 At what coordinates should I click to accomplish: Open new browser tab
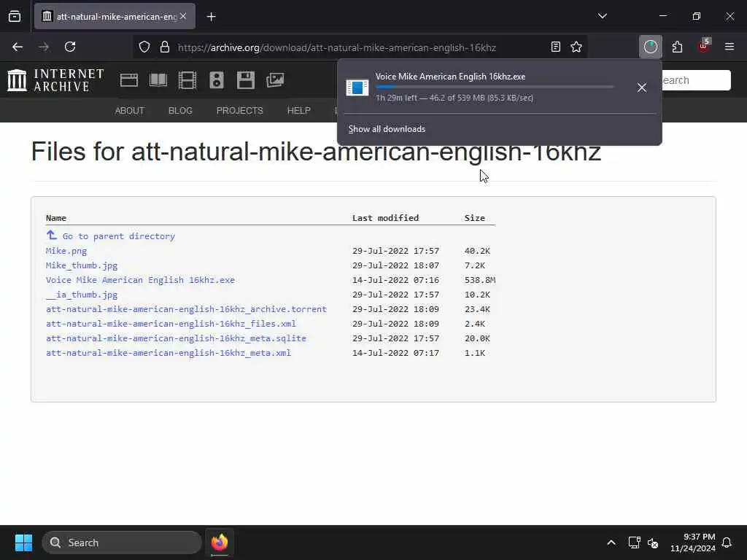coord(212,17)
